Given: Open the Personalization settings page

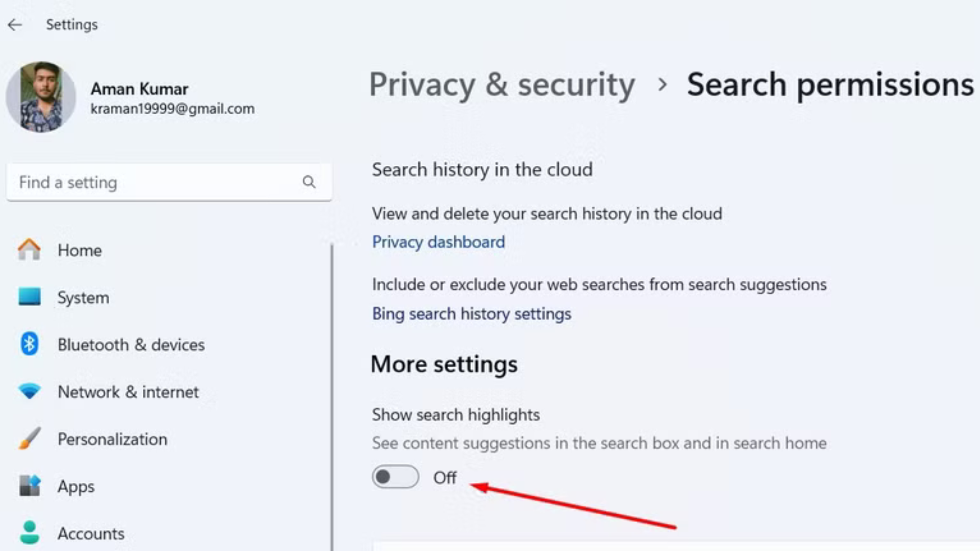Looking at the screenshot, I should click(112, 439).
